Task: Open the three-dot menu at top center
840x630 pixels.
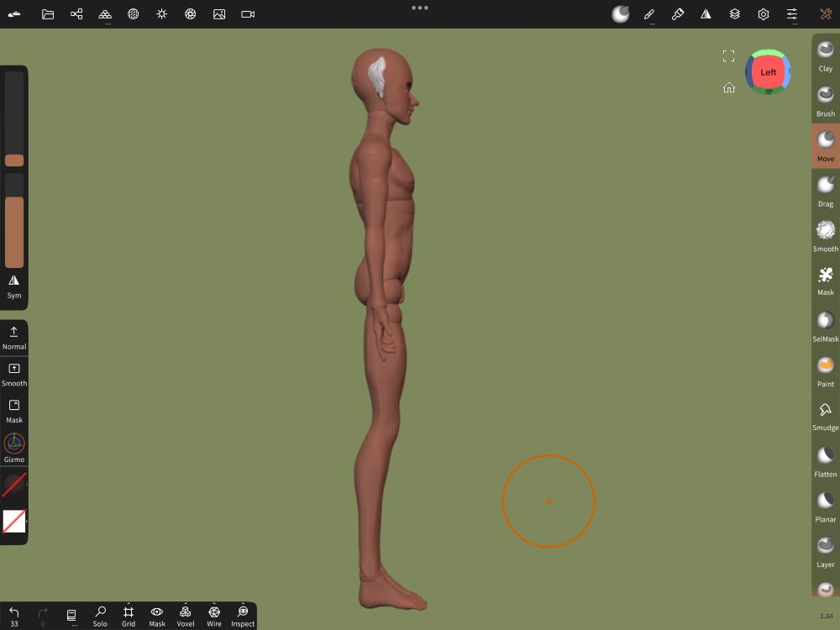Action: pos(419,8)
